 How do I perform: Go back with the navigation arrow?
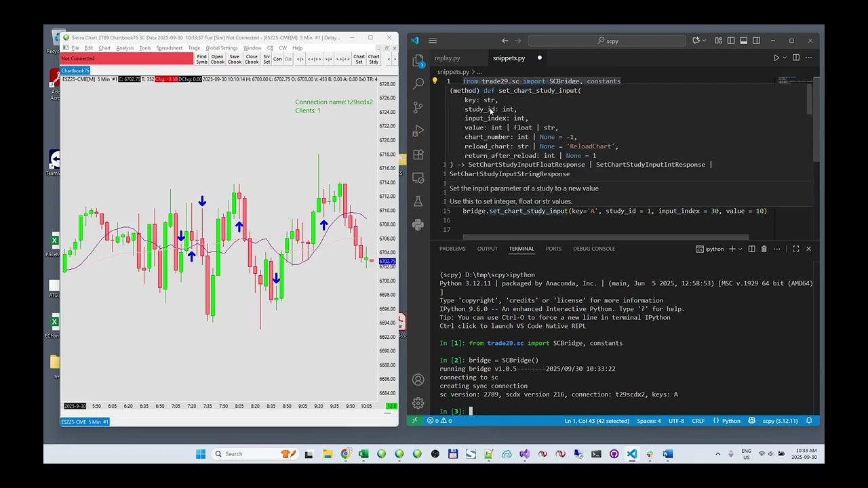point(505,41)
